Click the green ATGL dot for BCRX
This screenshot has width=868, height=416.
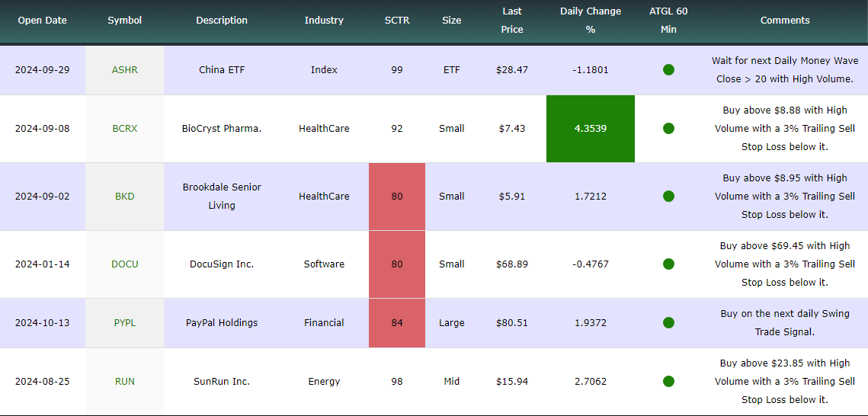point(668,128)
